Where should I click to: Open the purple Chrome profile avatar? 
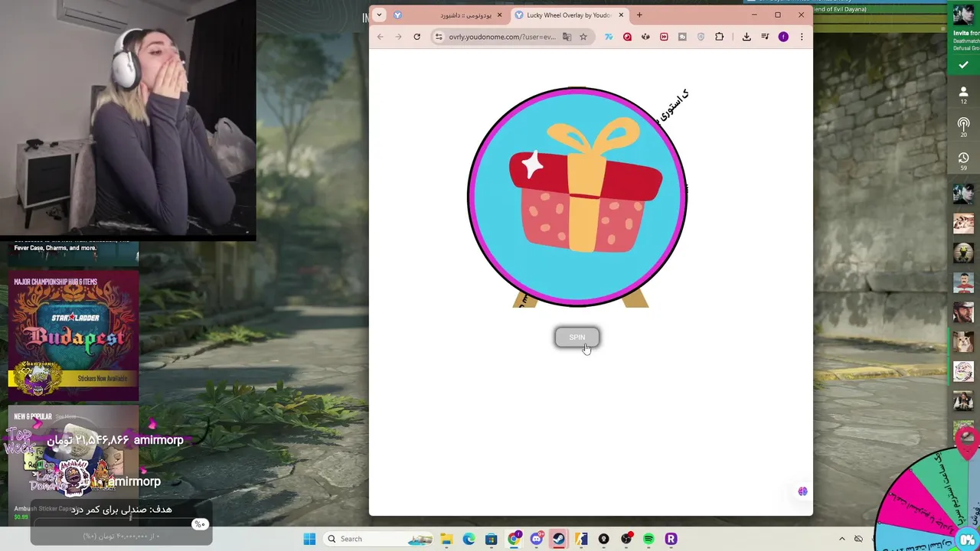(783, 37)
